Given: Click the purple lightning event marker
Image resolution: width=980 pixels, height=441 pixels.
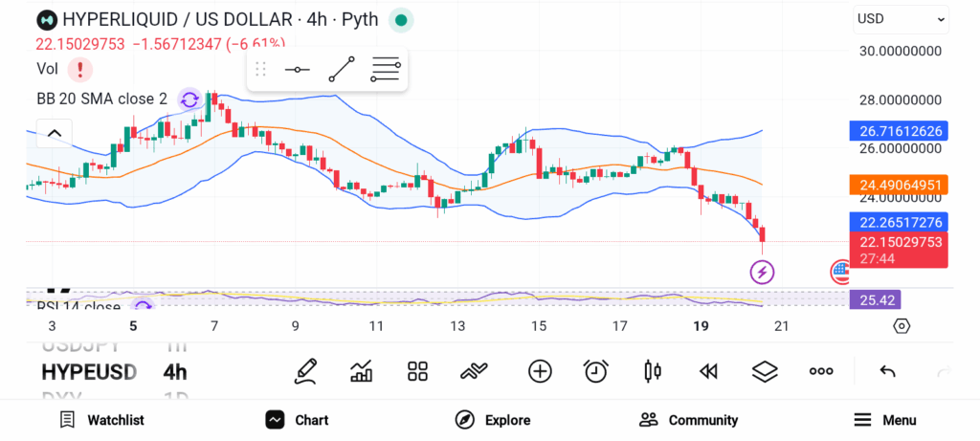Looking at the screenshot, I should (762, 273).
